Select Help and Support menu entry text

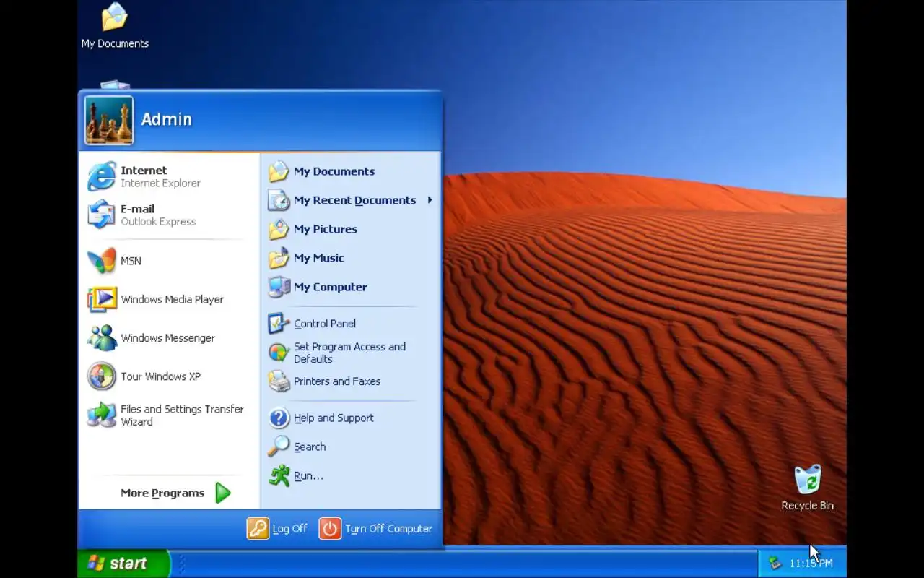tap(334, 418)
